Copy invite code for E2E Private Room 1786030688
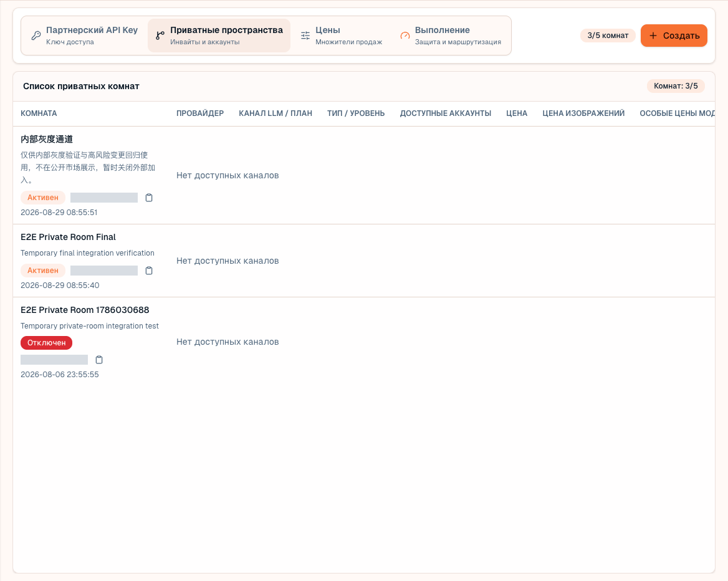Screen dimensions: 728x581 click(99, 360)
